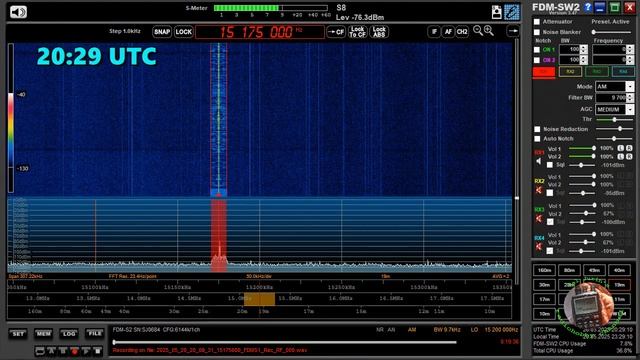Unmute the RX2 speaker icon
This screenshot has width=640, height=360.
click(x=539, y=190)
